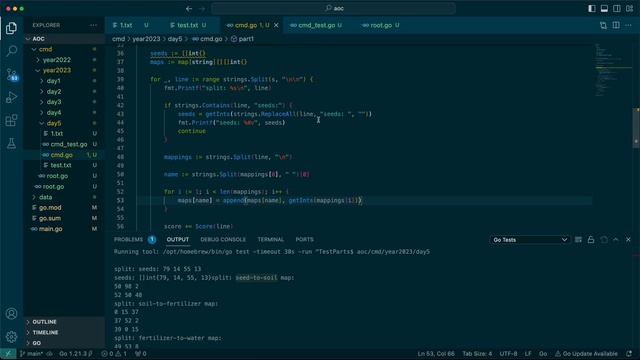Collapse the year2023 folder

click(63, 71)
